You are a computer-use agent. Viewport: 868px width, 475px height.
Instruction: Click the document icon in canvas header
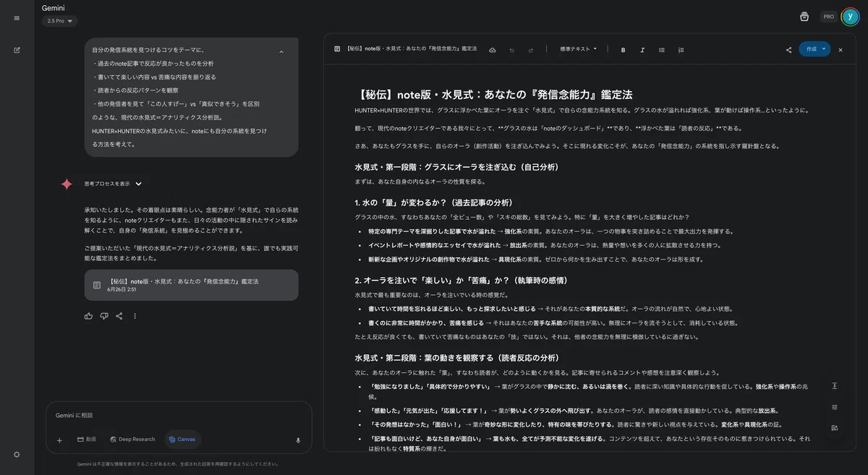point(337,49)
